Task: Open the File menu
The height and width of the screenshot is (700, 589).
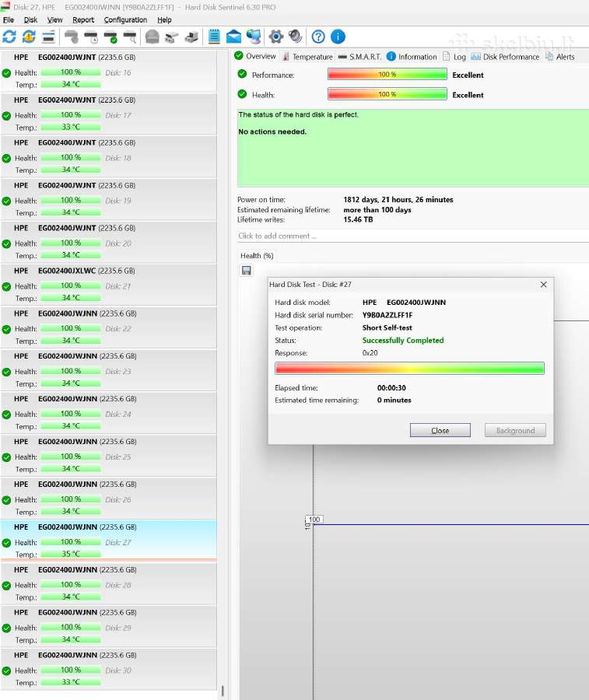Action: pos(9,19)
